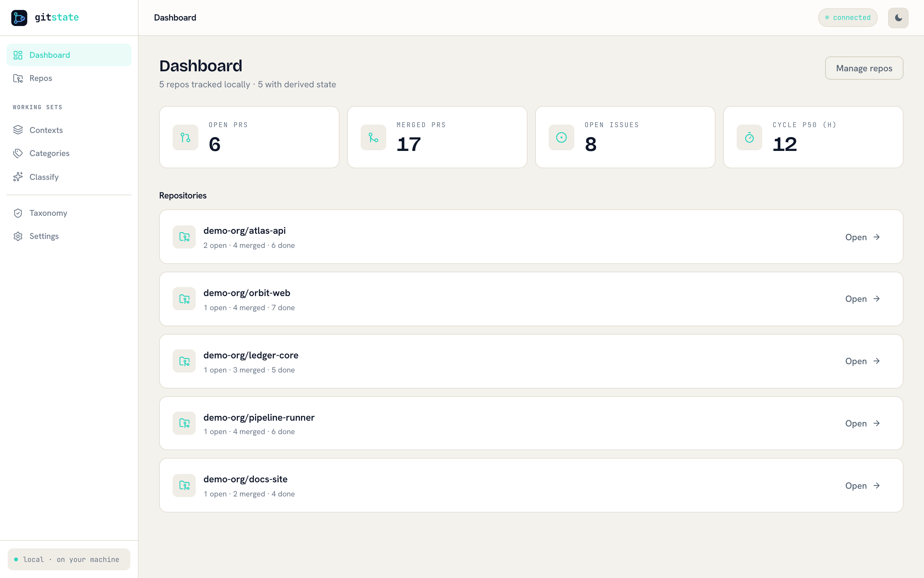Select the Open PRs value 6
Image resolution: width=924 pixels, height=578 pixels.
pos(215,144)
